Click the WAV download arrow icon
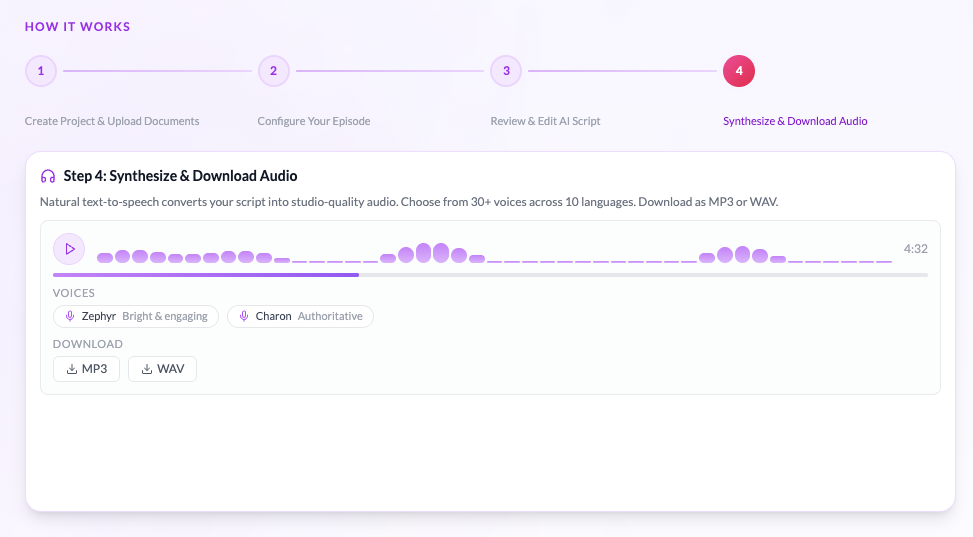Image resolution: width=973 pixels, height=537 pixels. pyautogui.click(x=147, y=369)
